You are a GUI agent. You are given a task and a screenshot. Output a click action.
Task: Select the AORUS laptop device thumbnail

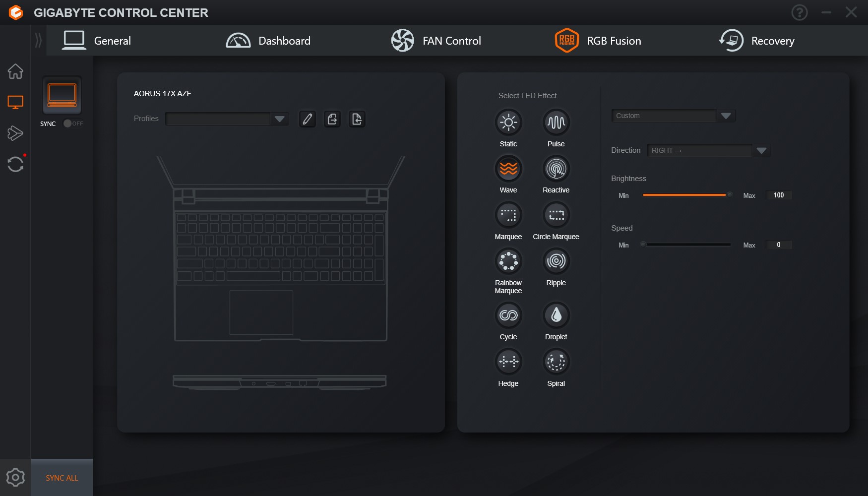pos(62,95)
